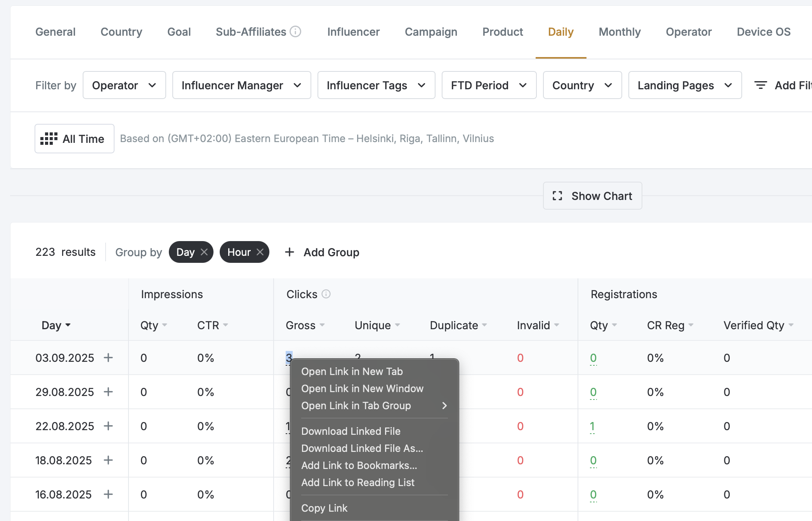Sort by Duplicate clicks column arrow
This screenshot has height=521, width=812.
(484, 325)
